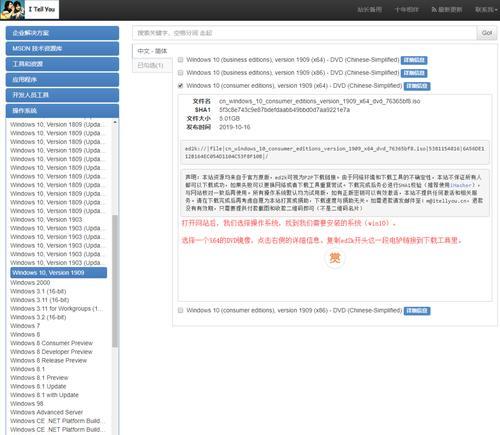Select Windows 8 Release Preview
This screenshot has width=500, height=435.
point(48,361)
